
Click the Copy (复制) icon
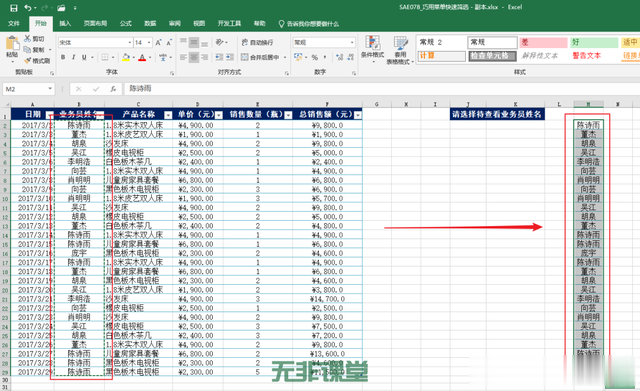[27, 49]
